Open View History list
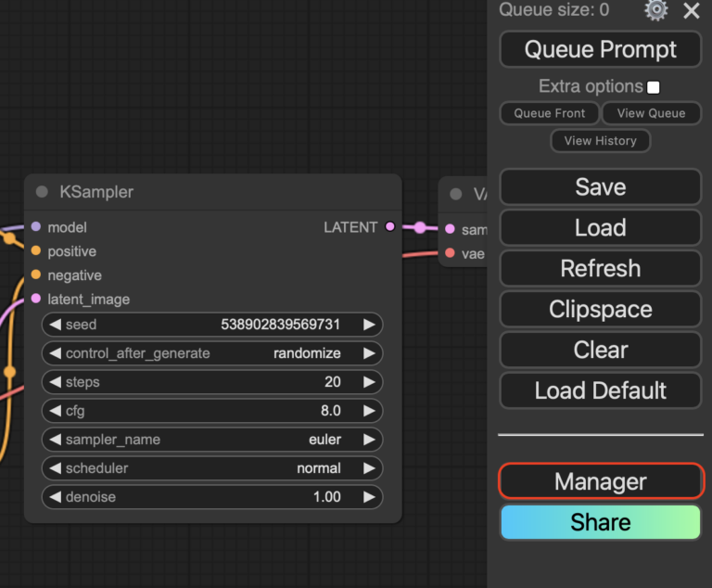 tap(601, 141)
